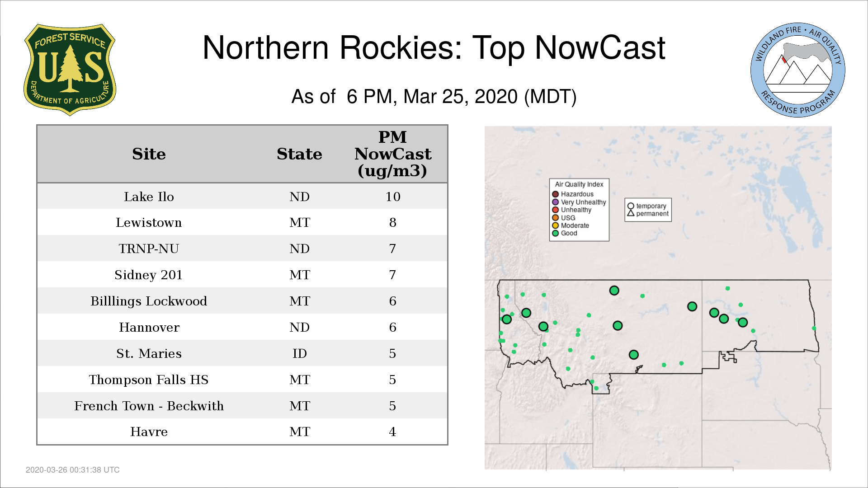Click the Billlings Lockwood site name
The height and width of the screenshot is (488, 868).
click(149, 301)
